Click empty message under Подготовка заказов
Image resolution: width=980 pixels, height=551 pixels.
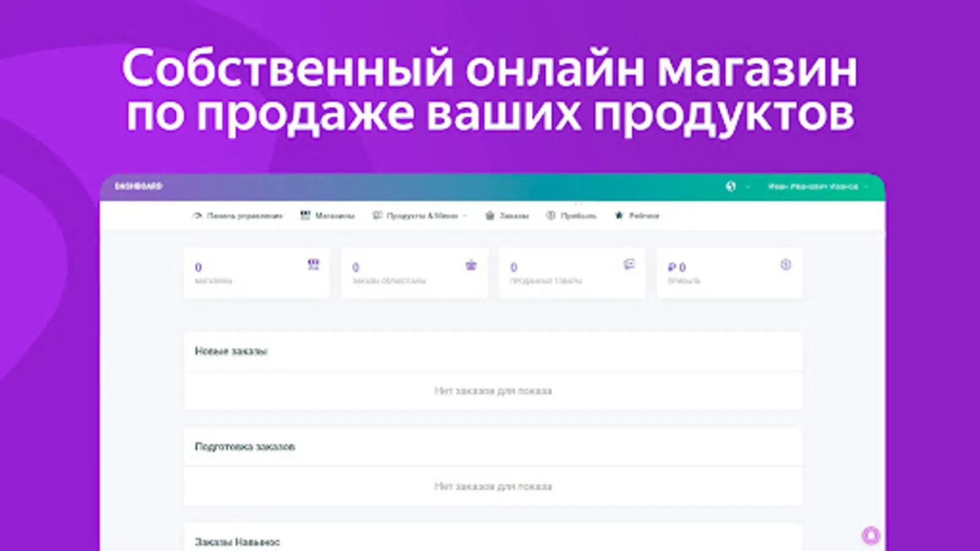click(x=493, y=486)
